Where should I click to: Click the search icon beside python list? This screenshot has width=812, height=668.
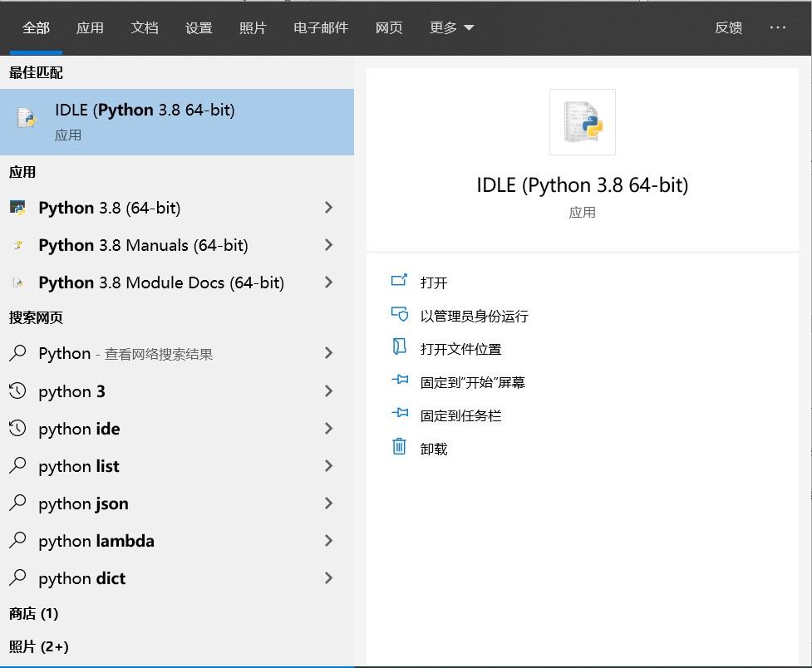(17, 465)
